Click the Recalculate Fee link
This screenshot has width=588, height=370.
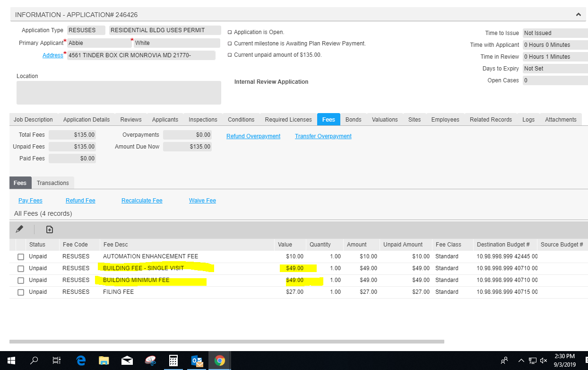[142, 201]
